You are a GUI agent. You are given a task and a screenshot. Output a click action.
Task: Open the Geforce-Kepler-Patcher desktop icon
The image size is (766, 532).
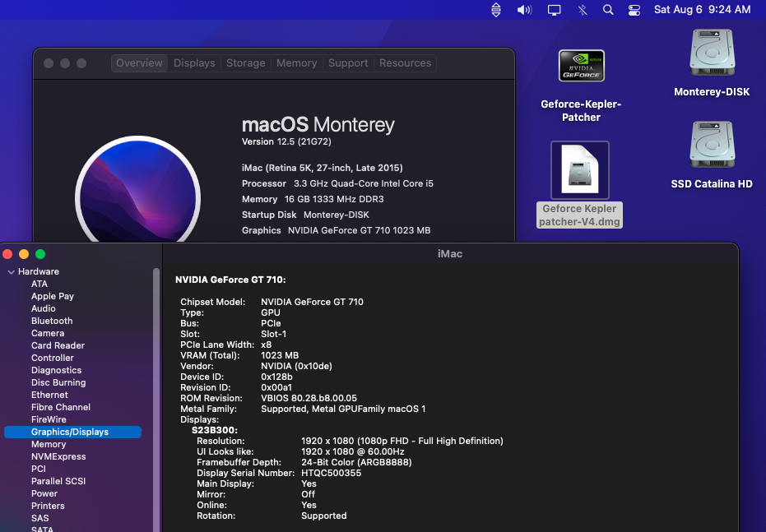click(x=582, y=66)
